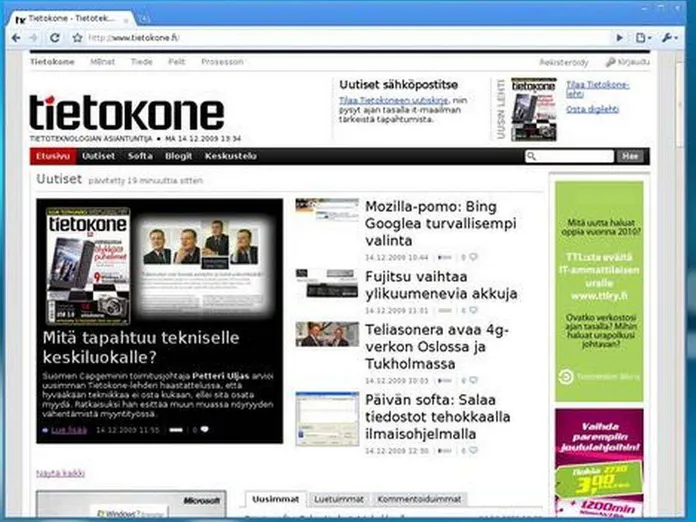The image size is (696, 522).
Task: Click the big tietokone site logo
Action: 127,113
